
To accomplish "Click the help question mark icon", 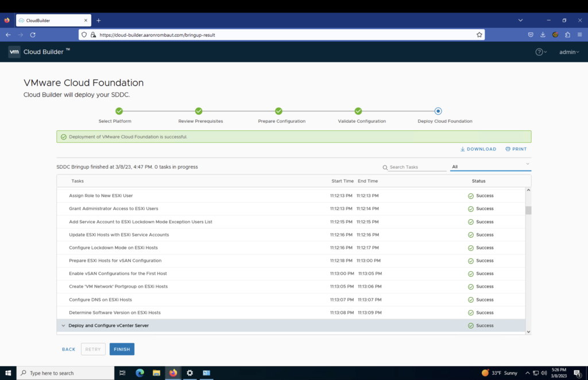I will [x=539, y=52].
